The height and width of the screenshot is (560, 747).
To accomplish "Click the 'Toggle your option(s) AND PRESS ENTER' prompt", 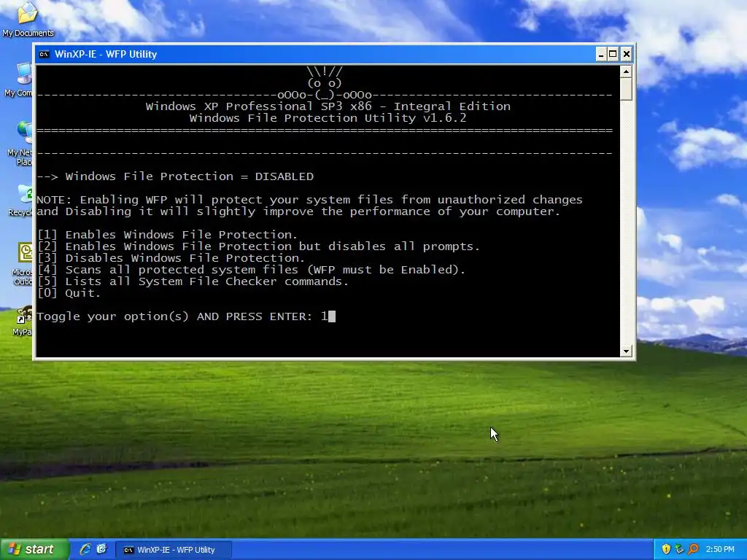I will tap(174, 316).
